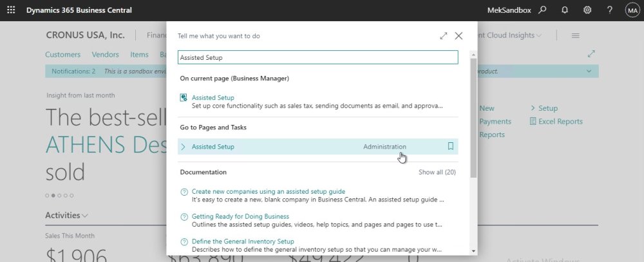Expand the notifications bar chevron
The width and height of the screenshot is (644, 262).
point(588,71)
